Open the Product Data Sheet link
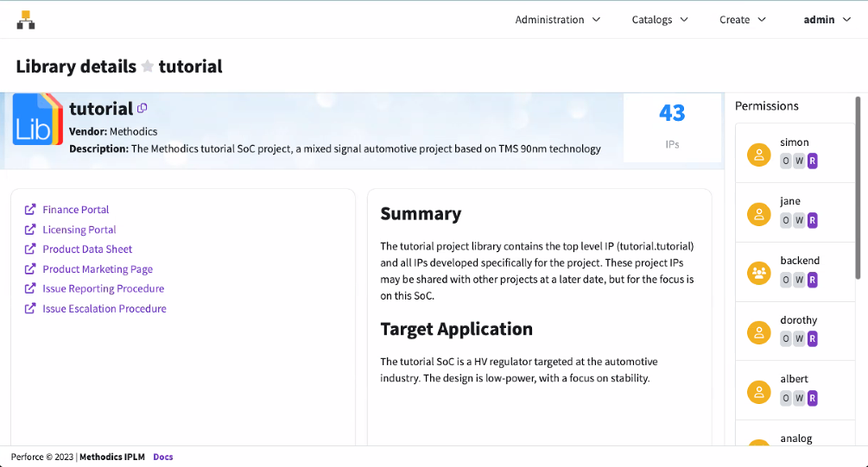The height and width of the screenshot is (467, 868). coord(87,249)
